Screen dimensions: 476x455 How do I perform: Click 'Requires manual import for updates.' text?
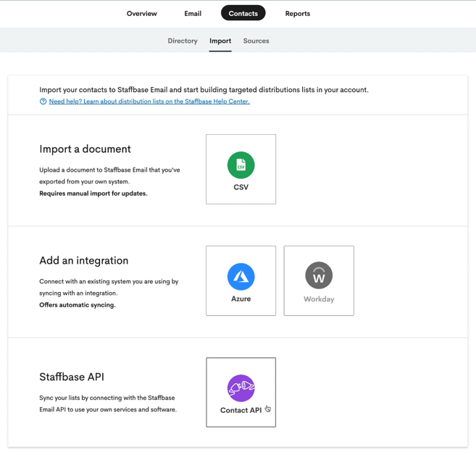click(93, 193)
